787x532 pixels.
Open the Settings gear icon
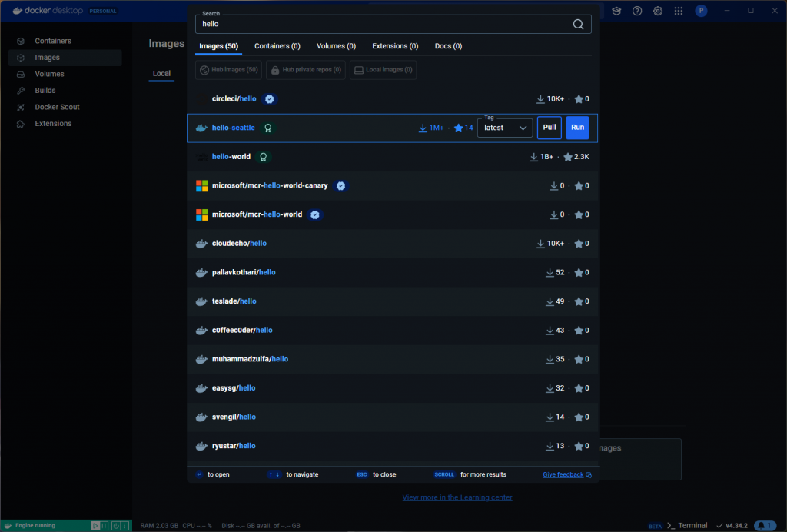coord(658,11)
